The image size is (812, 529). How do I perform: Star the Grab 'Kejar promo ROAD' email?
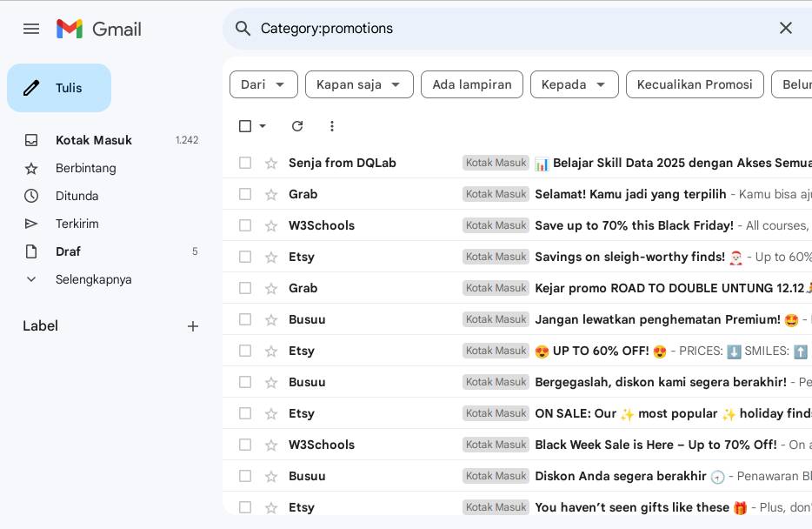[271, 288]
